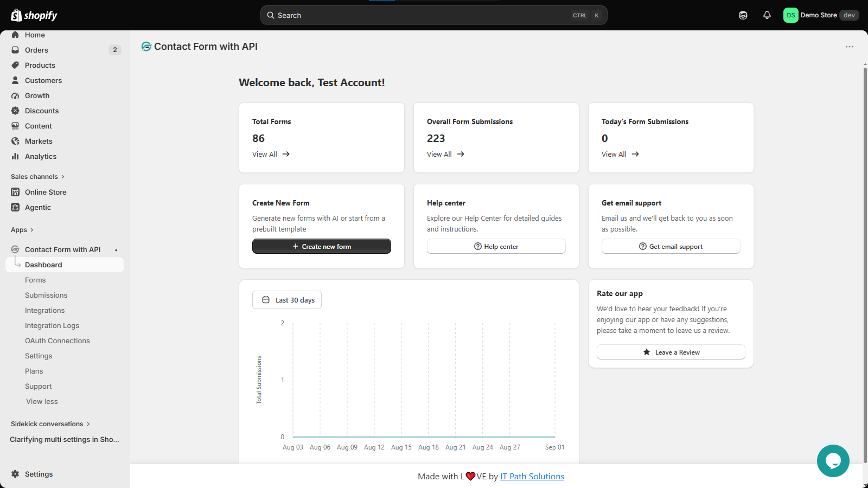The image size is (868, 488).
Task: Click the Contact Form with API header icon
Action: [146, 47]
